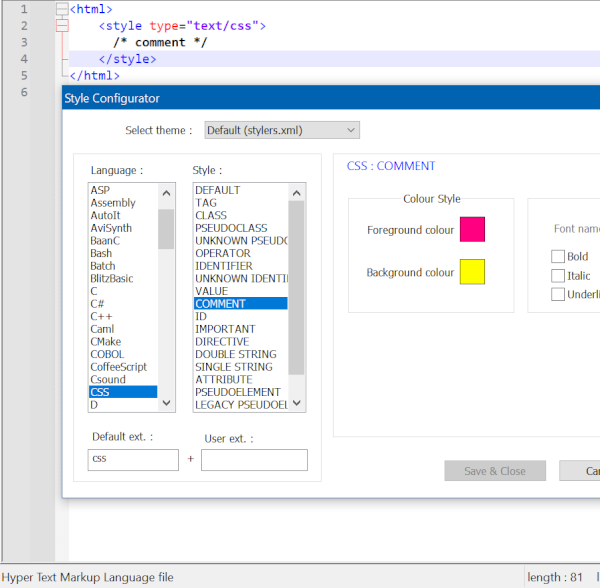The image size is (600, 588).
Task: Select Csound in Language list
Action: coord(123,380)
